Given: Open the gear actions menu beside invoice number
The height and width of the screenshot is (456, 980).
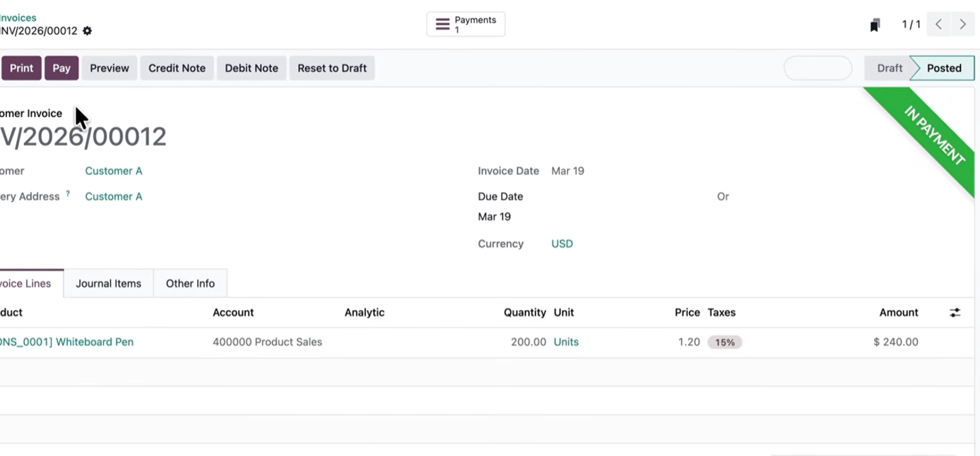Looking at the screenshot, I should coord(87,31).
